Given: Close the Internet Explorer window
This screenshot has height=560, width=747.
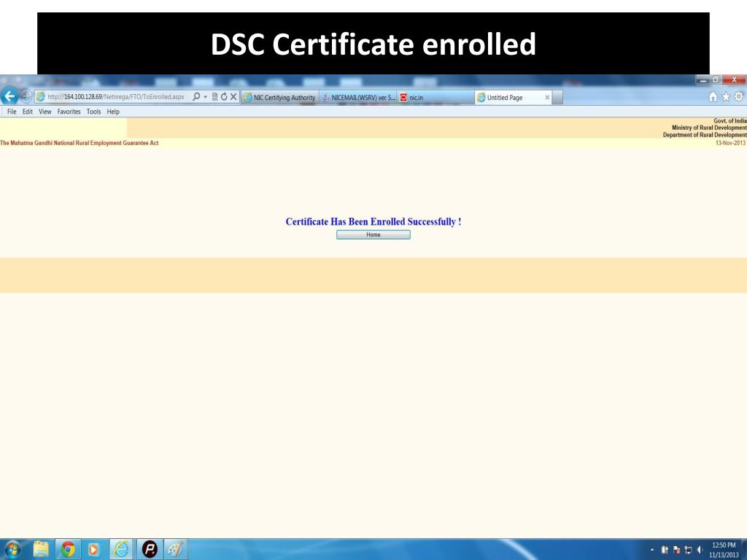Looking at the screenshot, I should coord(734,80).
